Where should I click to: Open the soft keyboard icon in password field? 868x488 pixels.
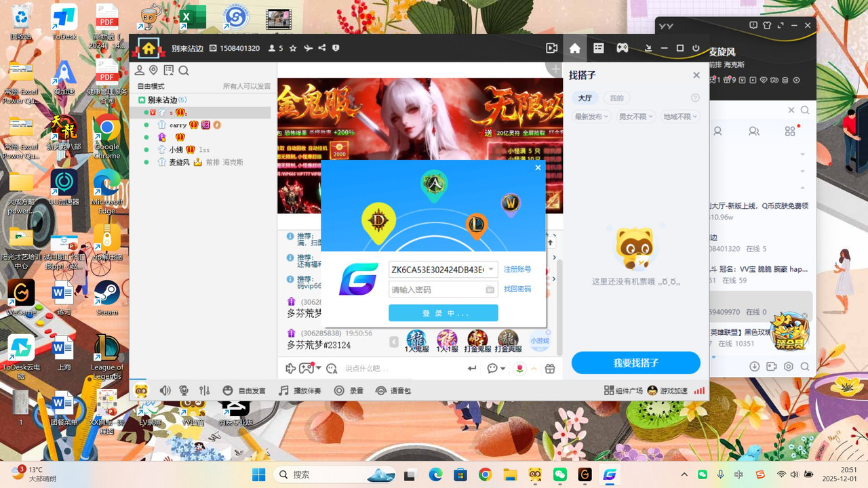tap(490, 289)
